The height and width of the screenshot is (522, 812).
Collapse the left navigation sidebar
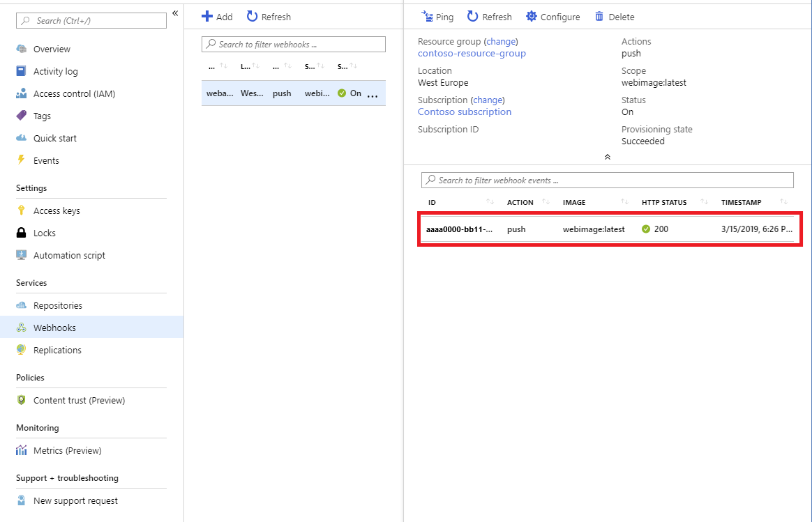(x=175, y=12)
